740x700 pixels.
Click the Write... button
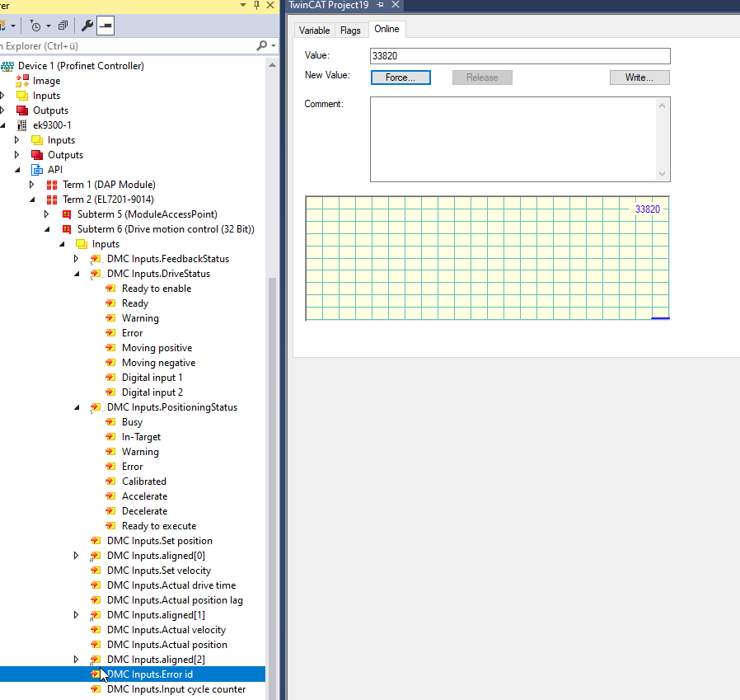(639, 78)
